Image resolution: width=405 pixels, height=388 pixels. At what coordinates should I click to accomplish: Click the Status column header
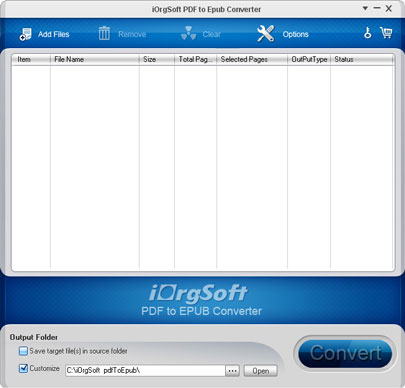(362, 59)
